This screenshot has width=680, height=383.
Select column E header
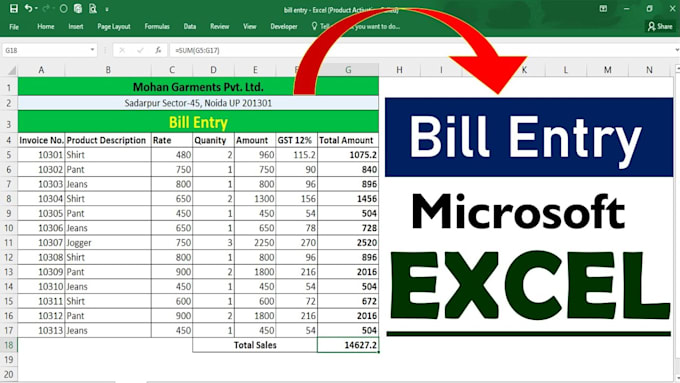[255, 70]
